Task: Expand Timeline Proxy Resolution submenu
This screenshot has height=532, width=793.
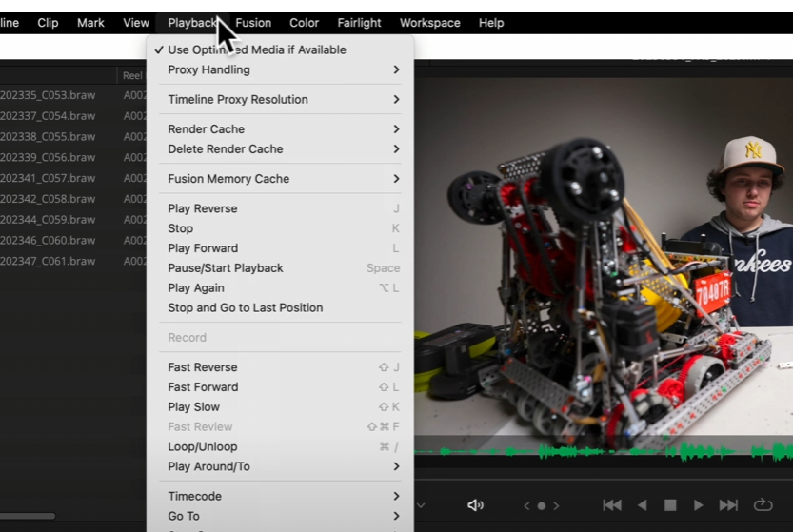Action: coord(280,100)
